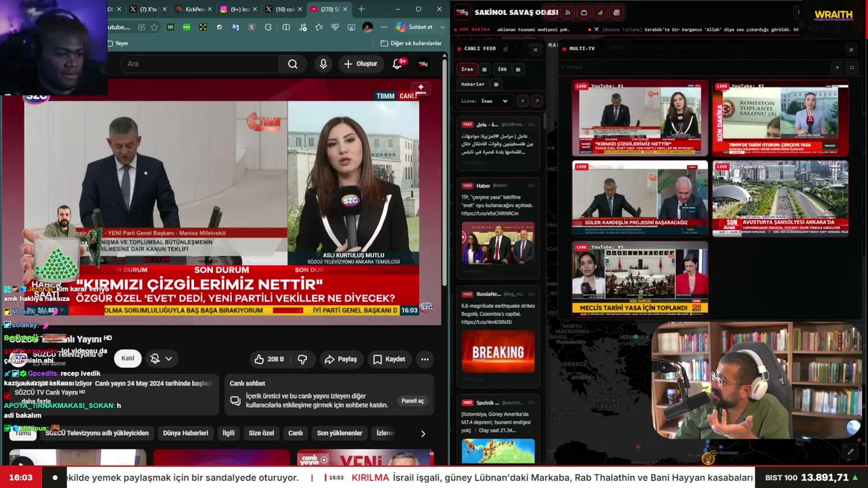Screen dimensions: 868x488
Task: Open the YouTube account avatar menu
Action: 423,64
